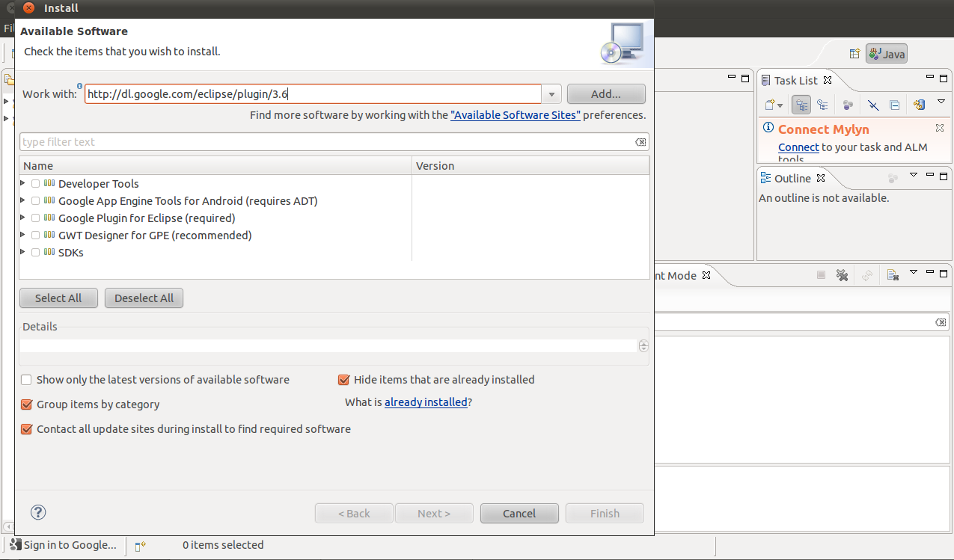The height and width of the screenshot is (560, 954).
Task: Click Connect link in Mylyn notice
Action: coord(798,147)
